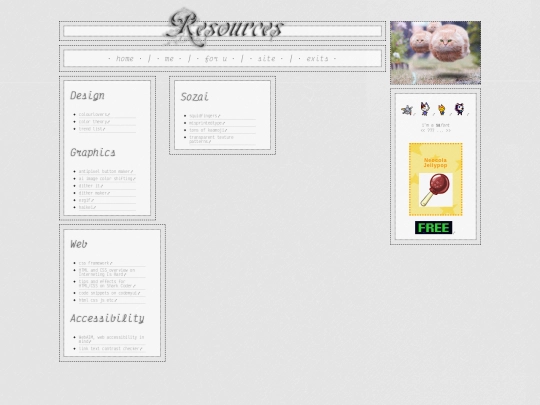The width and height of the screenshot is (540, 405).
Task: Open the trend list link
Action: pos(92,129)
